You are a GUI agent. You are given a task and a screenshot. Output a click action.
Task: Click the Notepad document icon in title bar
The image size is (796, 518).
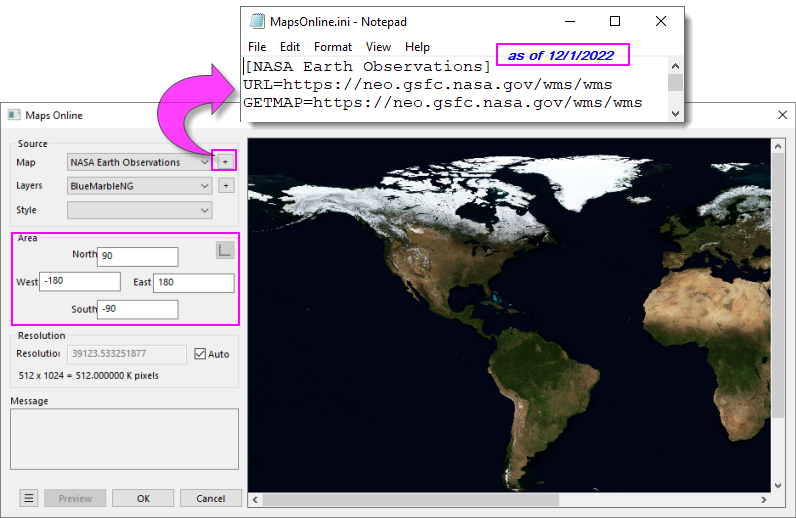256,21
